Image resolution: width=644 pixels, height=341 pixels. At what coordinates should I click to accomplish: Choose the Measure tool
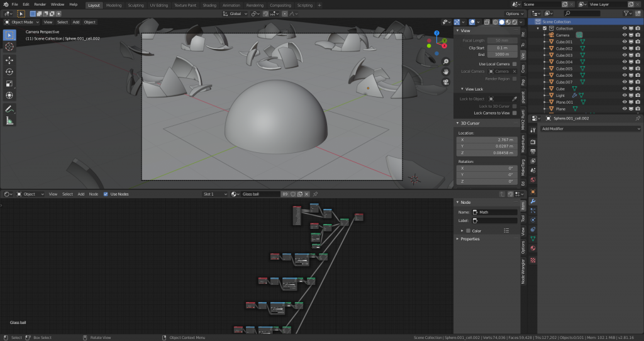(x=9, y=121)
